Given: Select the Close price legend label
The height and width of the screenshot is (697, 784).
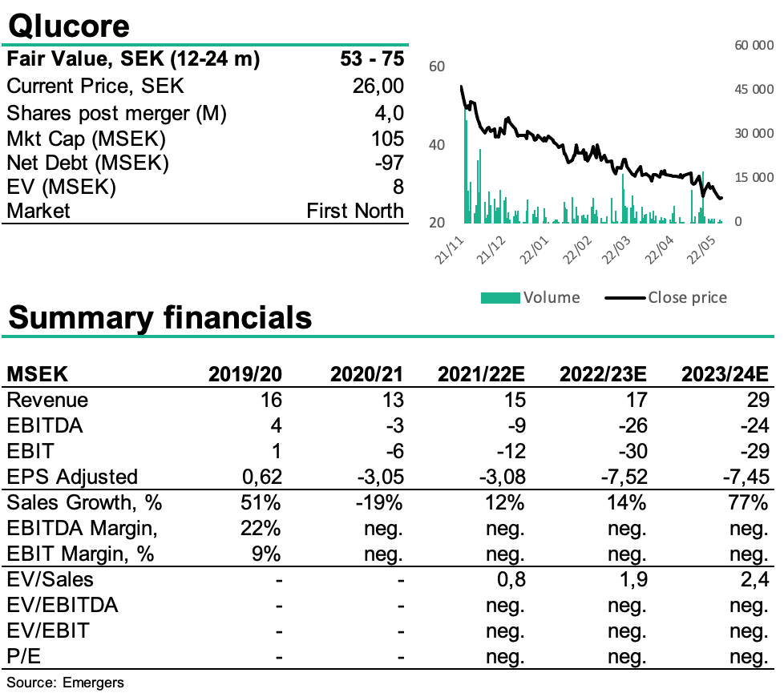Looking at the screenshot, I should point(688,298).
